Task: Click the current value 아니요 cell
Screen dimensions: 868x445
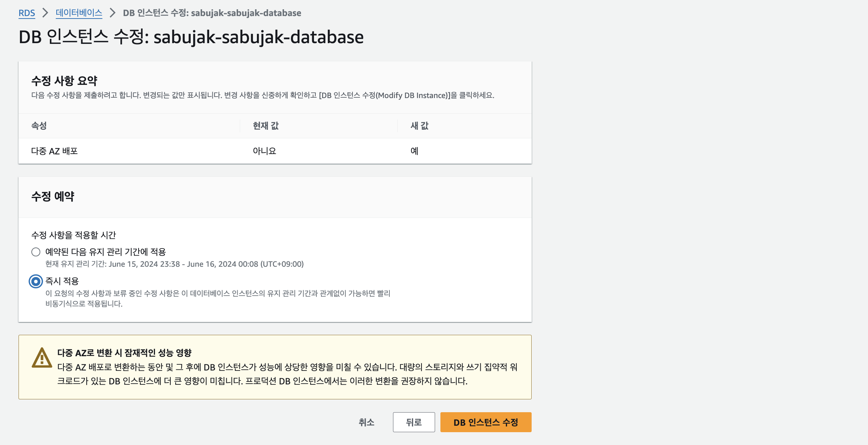Action: pyautogui.click(x=264, y=151)
